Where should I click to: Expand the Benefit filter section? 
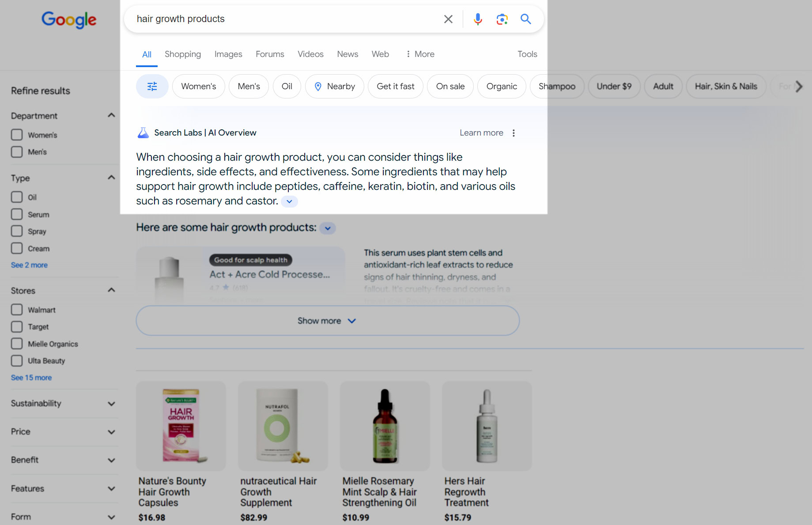tap(111, 460)
